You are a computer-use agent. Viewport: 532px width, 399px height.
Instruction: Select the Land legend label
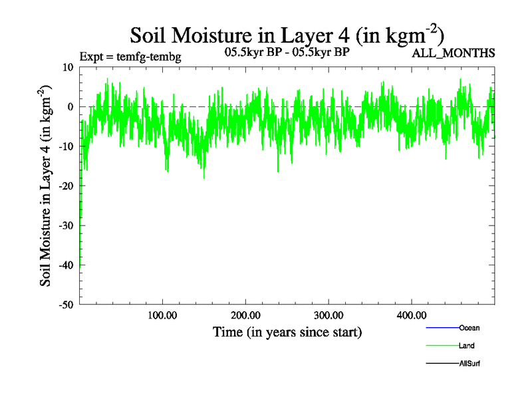(x=466, y=346)
